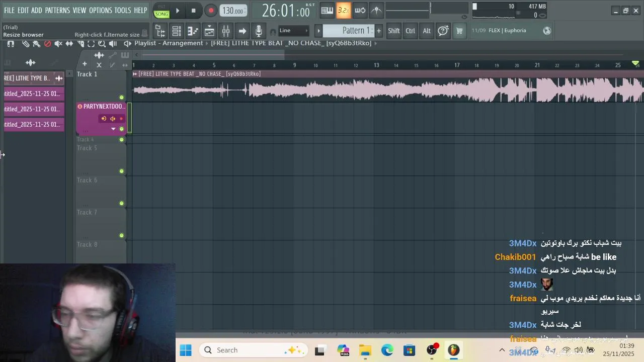Open the OPTIONS menu
The width and height of the screenshot is (644, 362).
click(101, 10)
